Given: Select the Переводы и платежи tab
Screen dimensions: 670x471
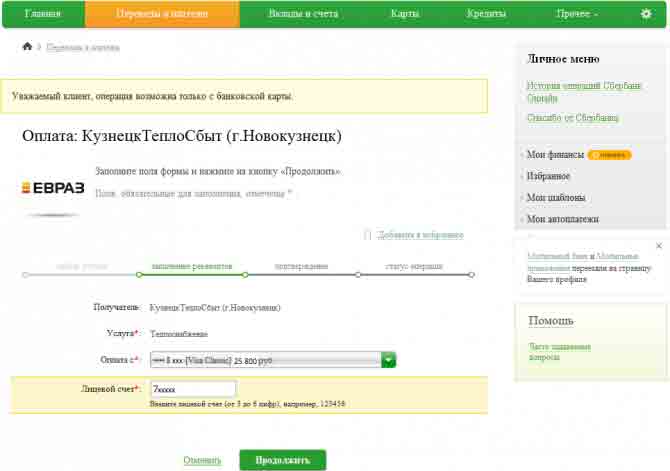Looking at the screenshot, I should (x=162, y=14).
